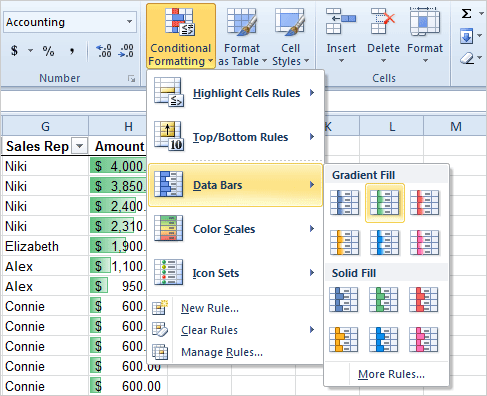Open Color Scales submenu

click(x=235, y=229)
